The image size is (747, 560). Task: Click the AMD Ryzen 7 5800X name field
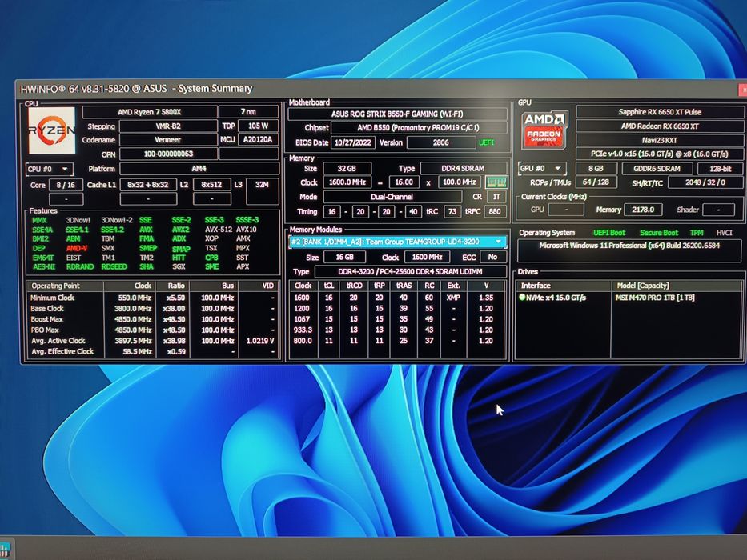pyautogui.click(x=149, y=113)
